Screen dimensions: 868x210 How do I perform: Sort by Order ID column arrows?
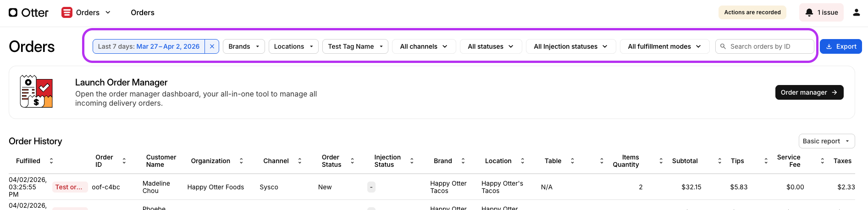pos(124,161)
